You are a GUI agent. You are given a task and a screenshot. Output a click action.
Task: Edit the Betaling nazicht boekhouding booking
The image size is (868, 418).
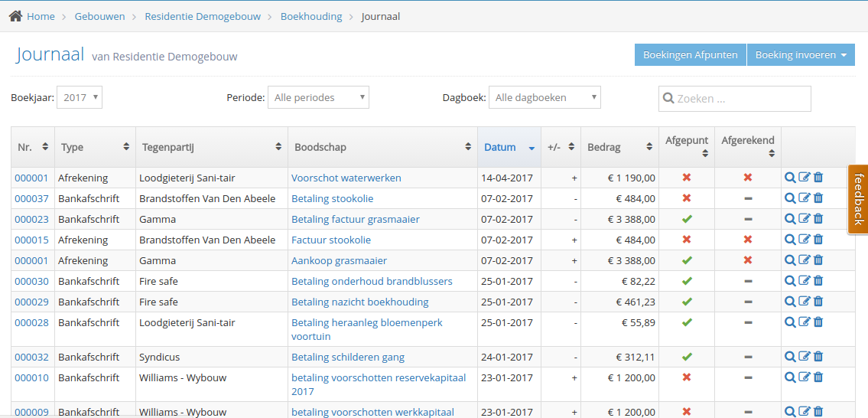point(804,302)
